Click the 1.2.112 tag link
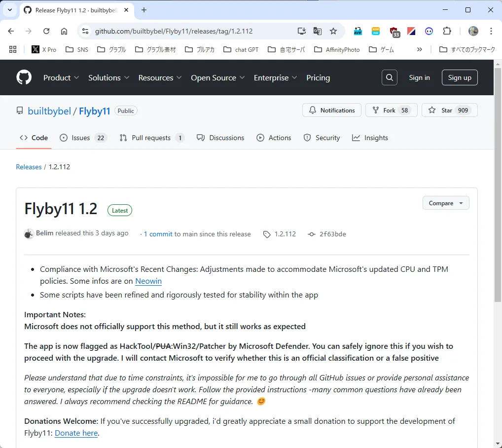The height and width of the screenshot is (448, 502). (x=285, y=234)
